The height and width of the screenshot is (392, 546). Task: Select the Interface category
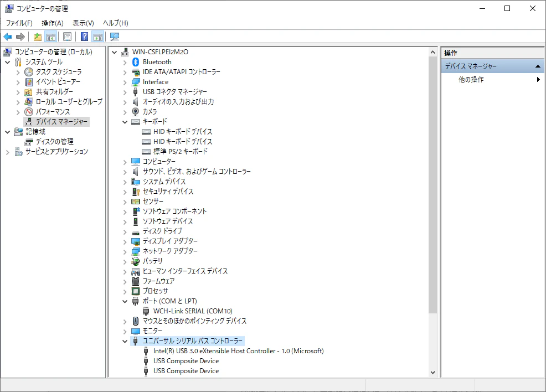pos(155,82)
